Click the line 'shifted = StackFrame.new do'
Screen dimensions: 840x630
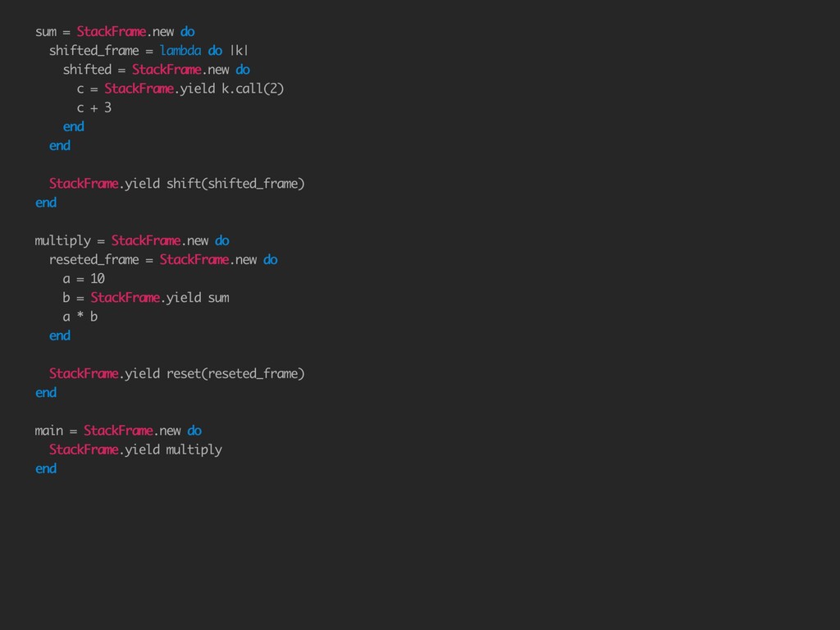[157, 70]
